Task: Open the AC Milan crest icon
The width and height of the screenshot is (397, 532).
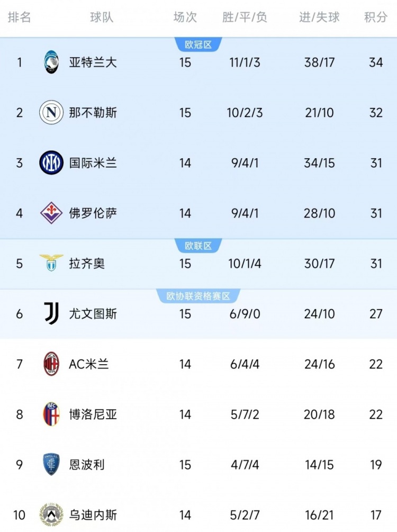Action: tap(51, 364)
